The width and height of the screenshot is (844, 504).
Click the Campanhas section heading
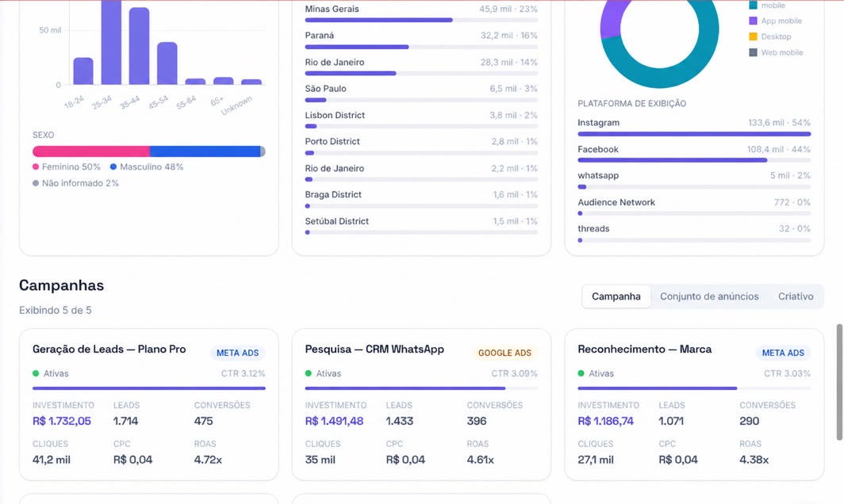point(61,285)
